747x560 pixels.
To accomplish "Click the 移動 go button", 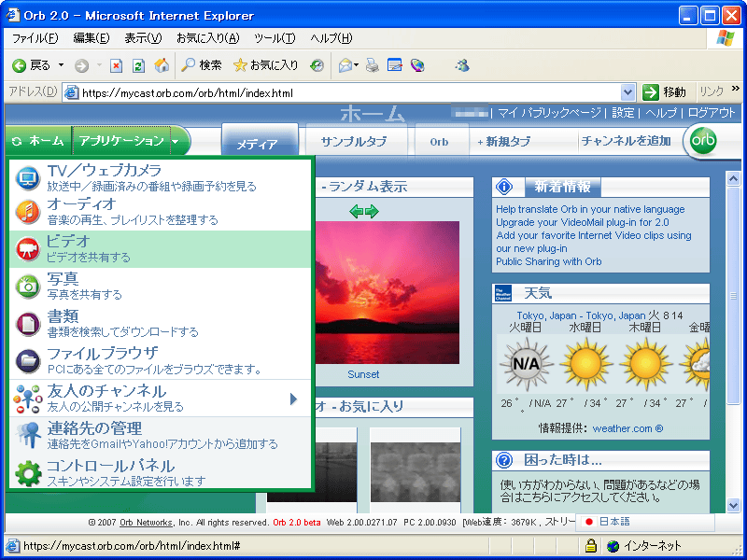I will tap(665, 92).
